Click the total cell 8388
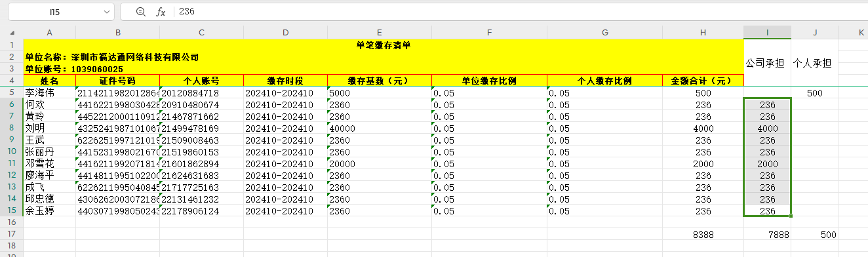Viewport: 868px width, 257px height. pos(703,234)
